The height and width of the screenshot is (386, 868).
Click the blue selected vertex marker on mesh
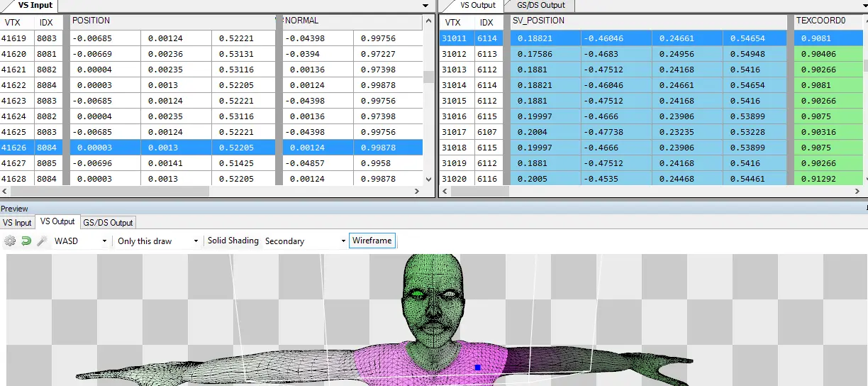(x=478, y=368)
